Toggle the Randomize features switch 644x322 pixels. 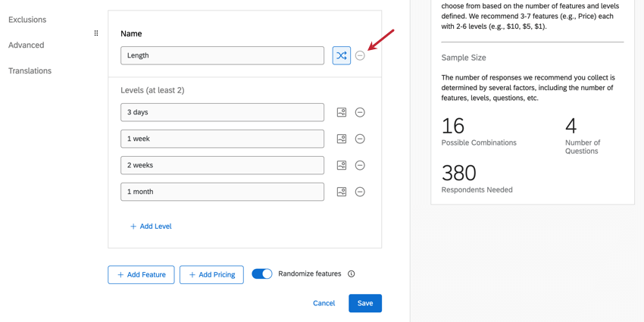point(262,274)
